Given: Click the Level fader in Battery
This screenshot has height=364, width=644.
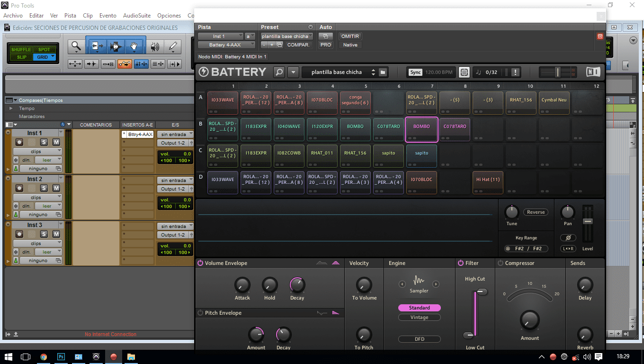Looking at the screenshot, I should (587, 222).
